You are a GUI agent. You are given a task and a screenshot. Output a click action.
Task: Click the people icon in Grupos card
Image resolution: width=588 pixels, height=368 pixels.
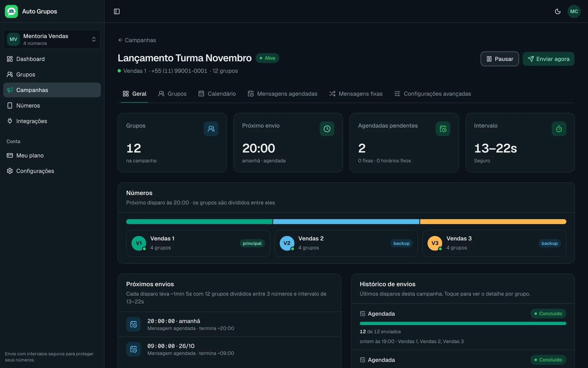coord(211,129)
